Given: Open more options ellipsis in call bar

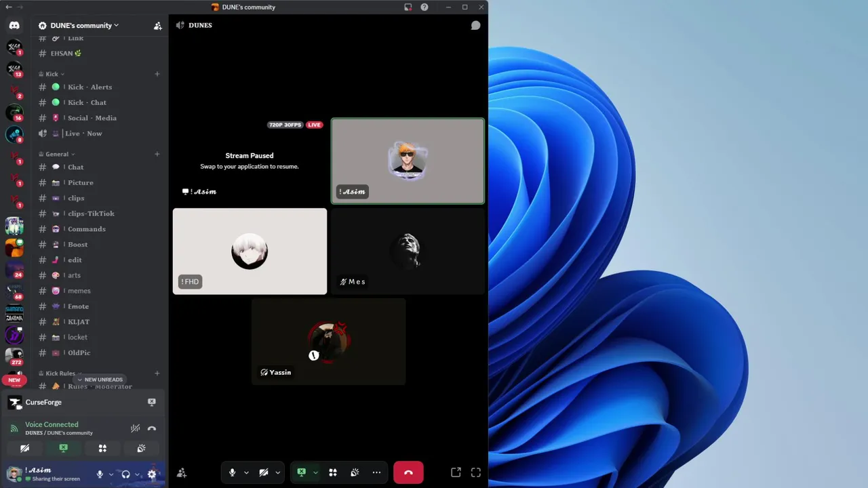Looking at the screenshot, I should coord(376,472).
